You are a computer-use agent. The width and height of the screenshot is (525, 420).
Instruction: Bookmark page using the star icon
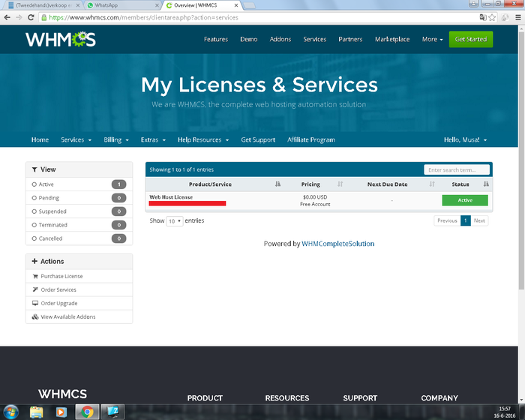[x=492, y=17]
